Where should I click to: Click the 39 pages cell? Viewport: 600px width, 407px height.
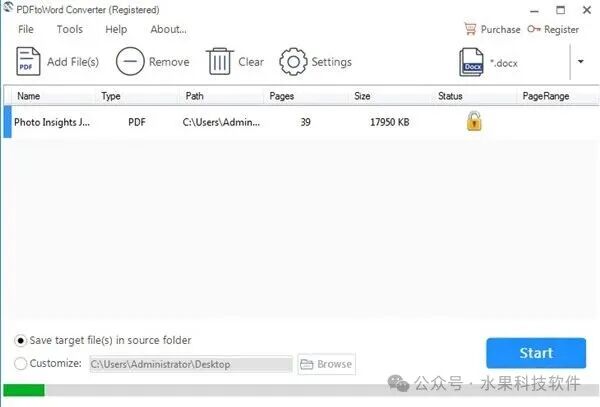point(305,122)
